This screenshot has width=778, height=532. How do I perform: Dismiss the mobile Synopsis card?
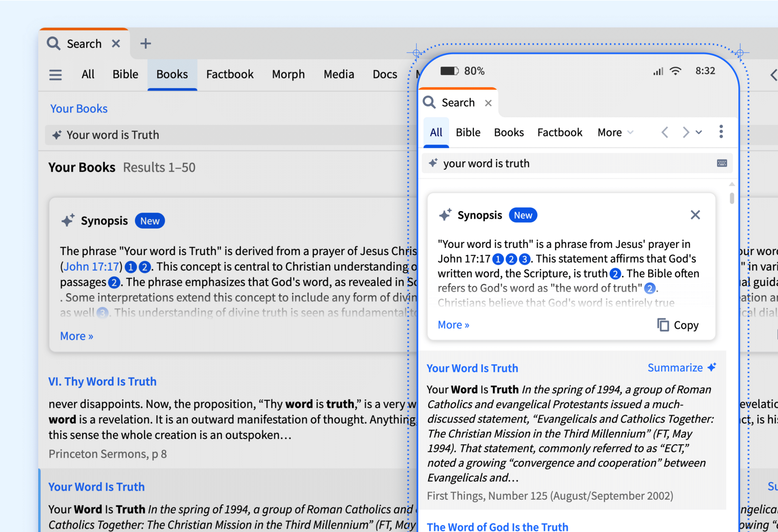[x=695, y=215]
